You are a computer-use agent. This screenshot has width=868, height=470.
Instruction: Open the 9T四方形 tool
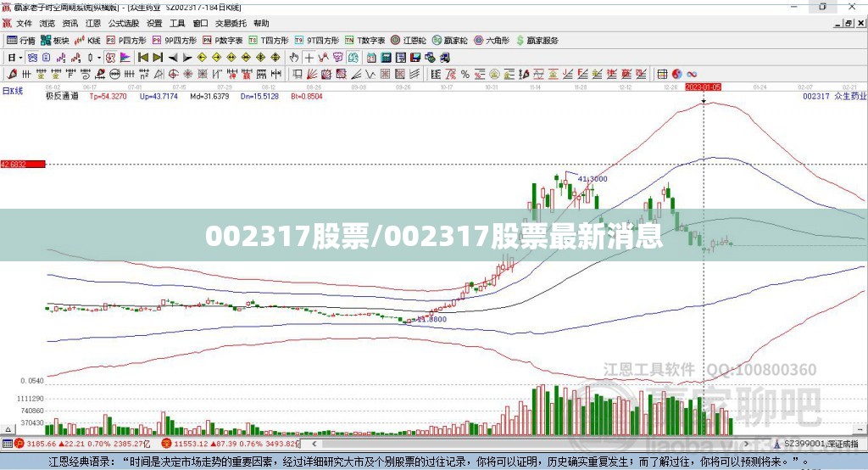coord(317,41)
